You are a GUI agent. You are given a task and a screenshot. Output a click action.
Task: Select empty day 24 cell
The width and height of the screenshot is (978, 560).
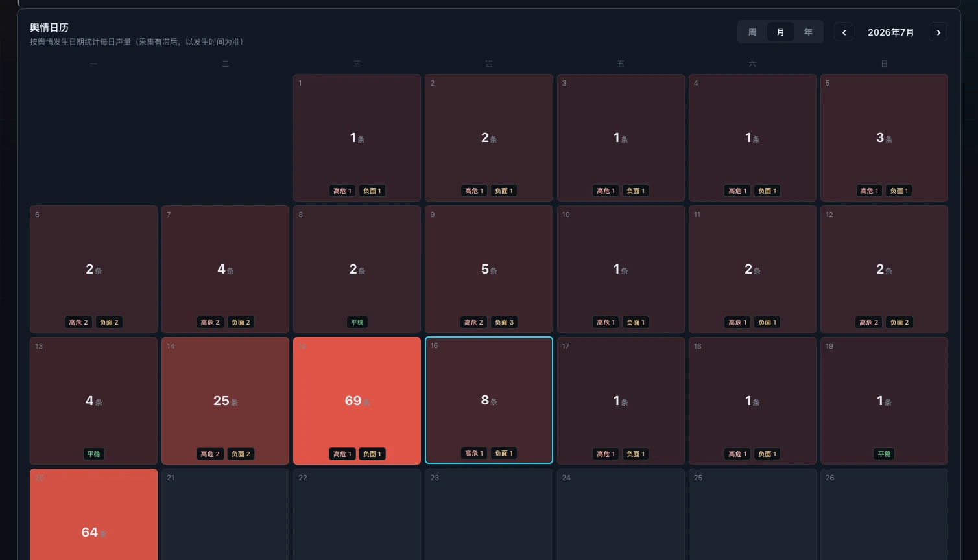(x=621, y=515)
